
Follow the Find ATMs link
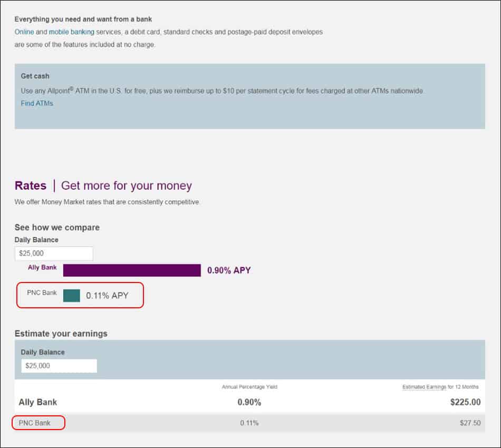[x=37, y=103]
